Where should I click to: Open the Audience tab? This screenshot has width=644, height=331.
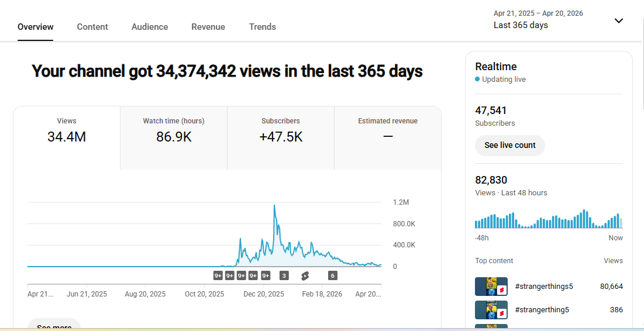pyautogui.click(x=150, y=27)
